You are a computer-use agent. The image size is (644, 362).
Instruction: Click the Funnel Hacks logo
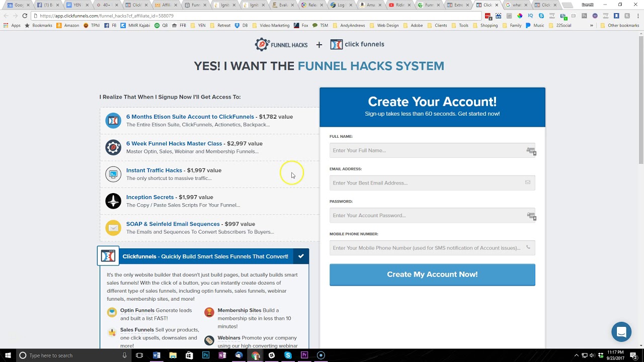281,44
